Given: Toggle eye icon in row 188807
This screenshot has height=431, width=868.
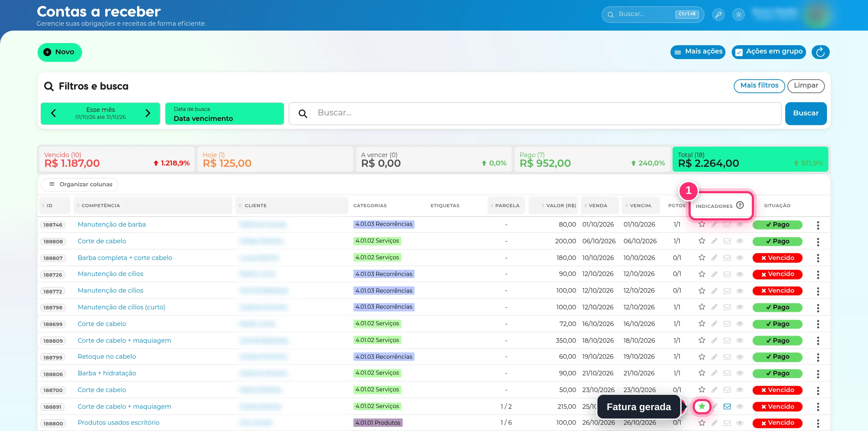Looking at the screenshot, I should pos(740,258).
